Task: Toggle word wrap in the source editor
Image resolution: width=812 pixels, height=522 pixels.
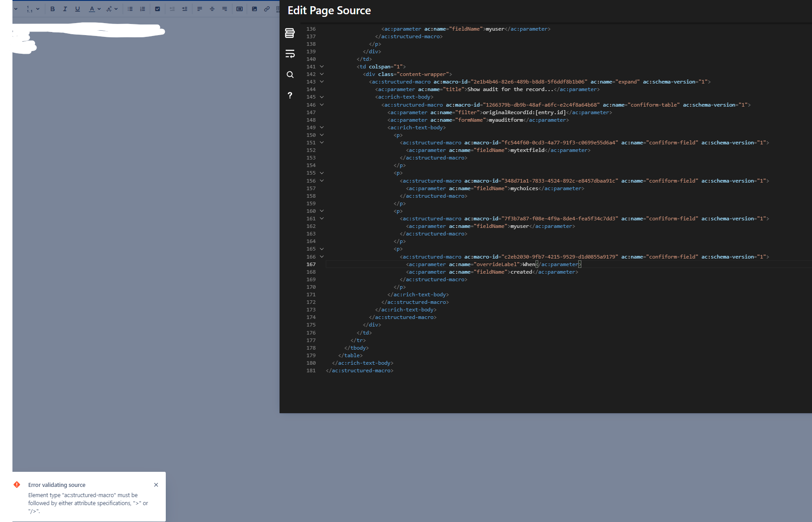Action: click(x=290, y=54)
